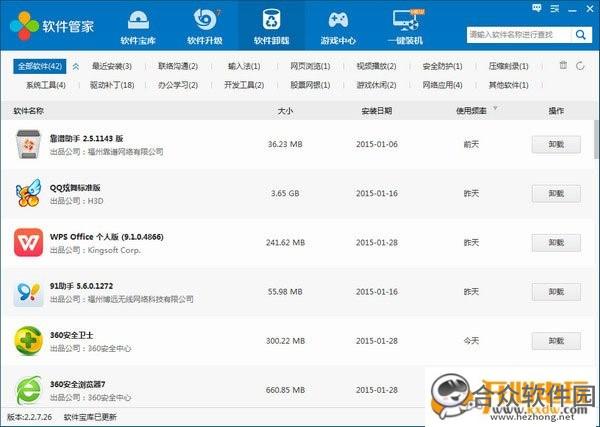The height and width of the screenshot is (427, 600).
Task: Filter by 系统工具(4) category
Action: (46, 85)
